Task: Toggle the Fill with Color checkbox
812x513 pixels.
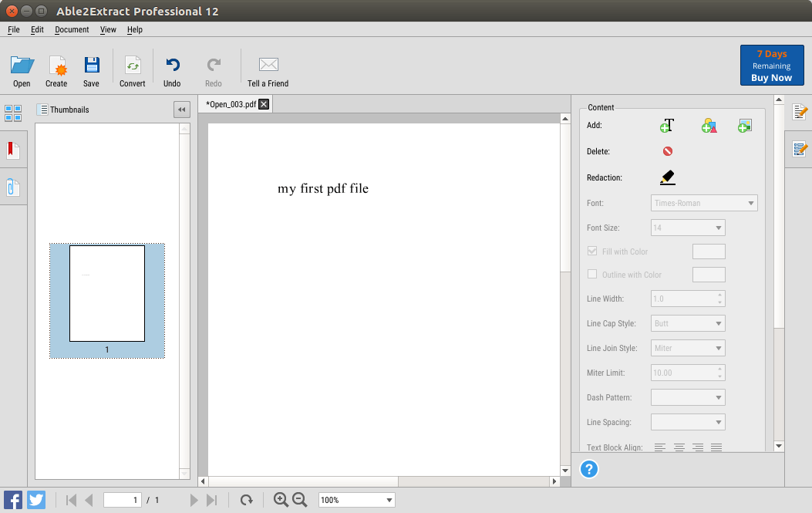Action: (x=592, y=251)
